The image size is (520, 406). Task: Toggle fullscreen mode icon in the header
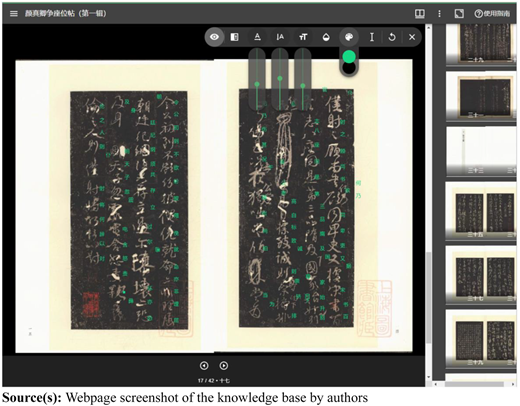coord(459,14)
